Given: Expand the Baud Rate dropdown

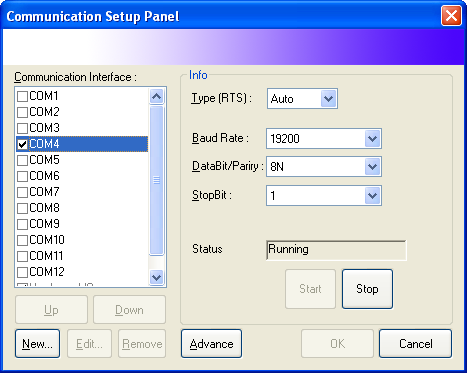Looking at the screenshot, I should pos(372,138).
